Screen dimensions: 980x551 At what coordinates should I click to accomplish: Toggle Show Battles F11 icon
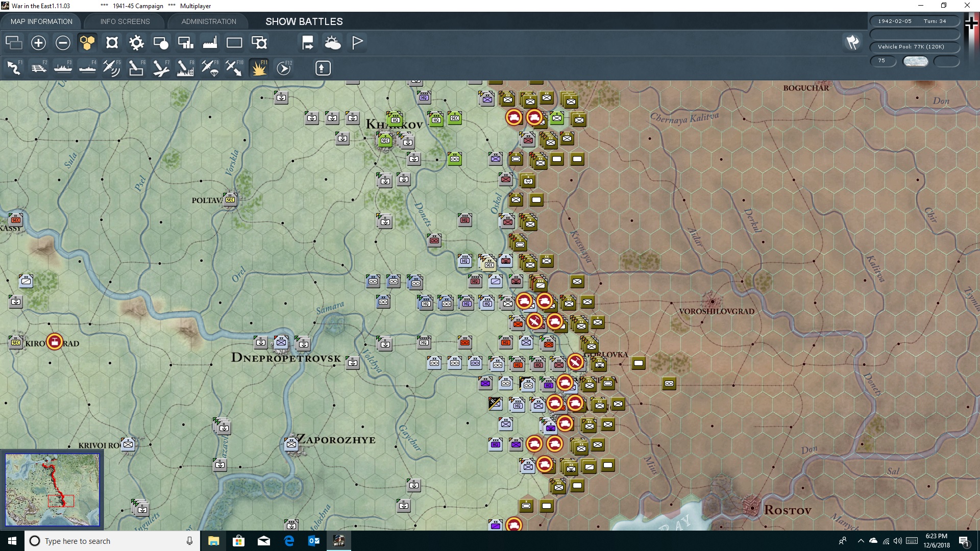259,68
